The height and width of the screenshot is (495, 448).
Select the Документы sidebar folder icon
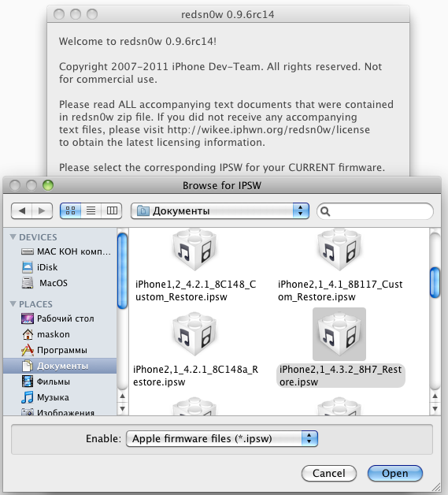(x=28, y=366)
